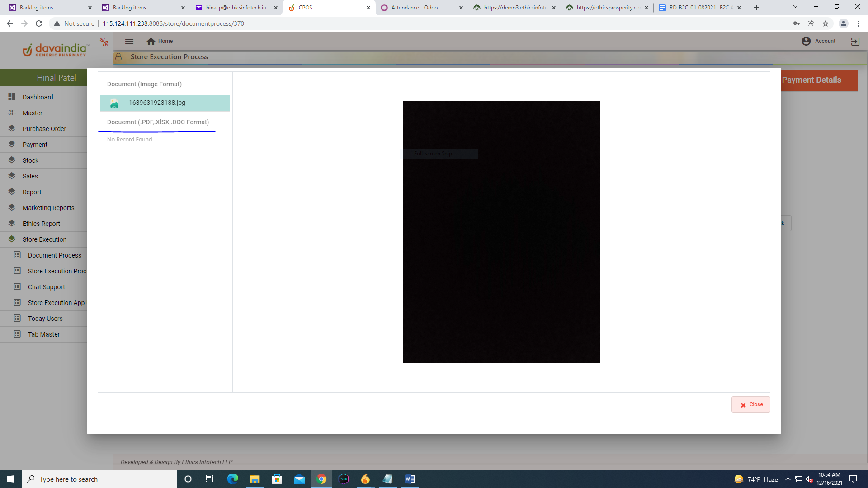This screenshot has height=488, width=868.
Task: Click the Windows taskbar search field
Action: click(x=99, y=479)
